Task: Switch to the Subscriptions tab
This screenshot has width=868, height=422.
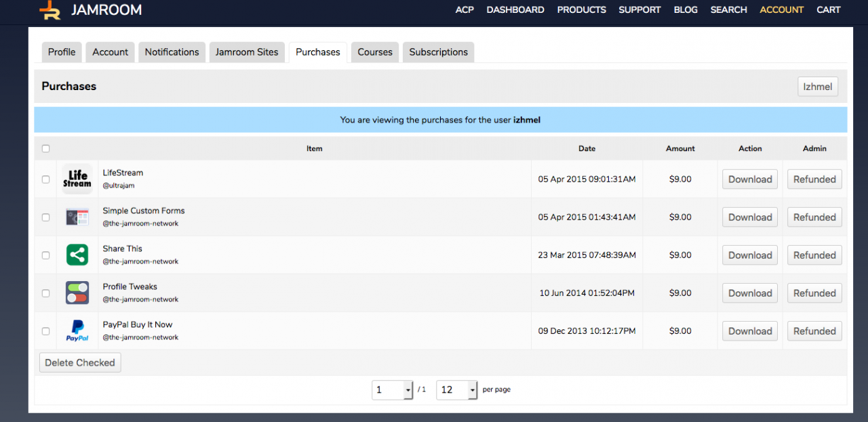Action: pyautogui.click(x=438, y=52)
